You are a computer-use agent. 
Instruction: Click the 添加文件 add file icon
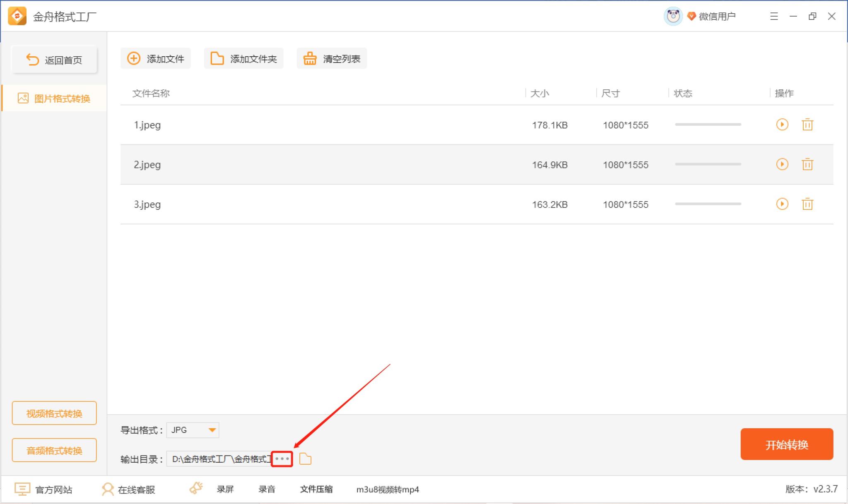[x=133, y=58]
